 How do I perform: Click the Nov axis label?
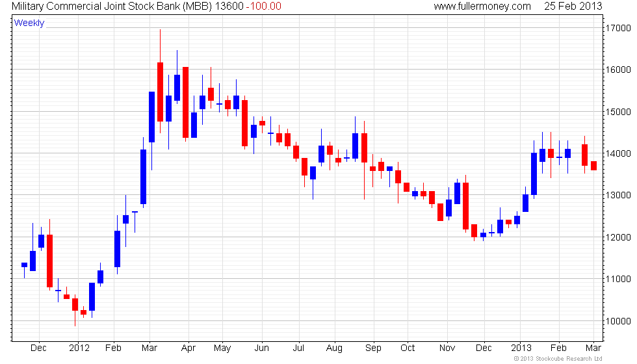tap(447, 348)
